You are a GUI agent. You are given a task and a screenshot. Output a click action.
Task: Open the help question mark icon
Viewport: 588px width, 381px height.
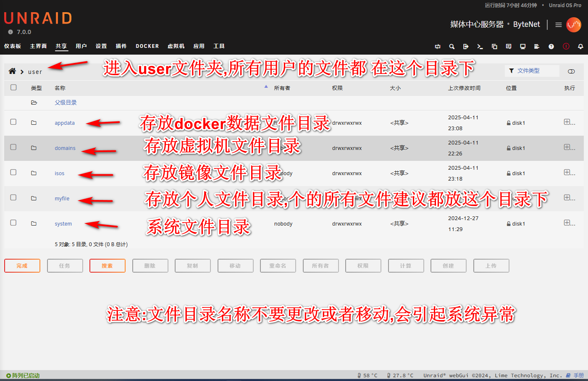[551, 47]
